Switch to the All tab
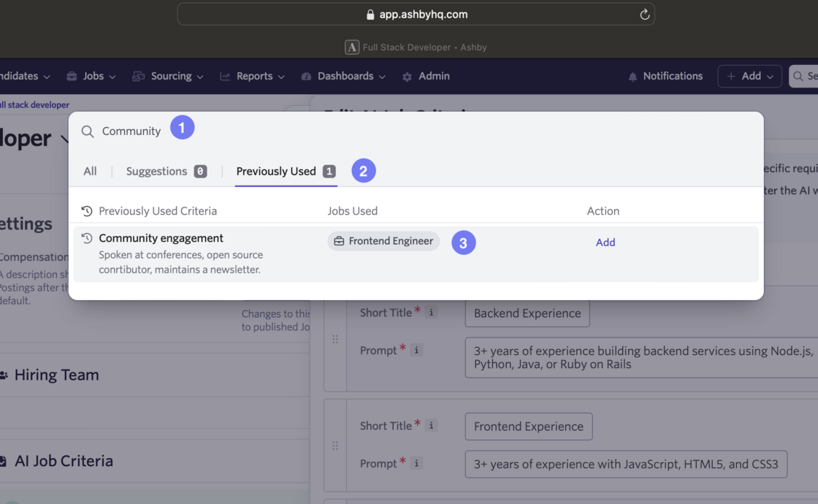The height and width of the screenshot is (504, 818). (x=90, y=172)
